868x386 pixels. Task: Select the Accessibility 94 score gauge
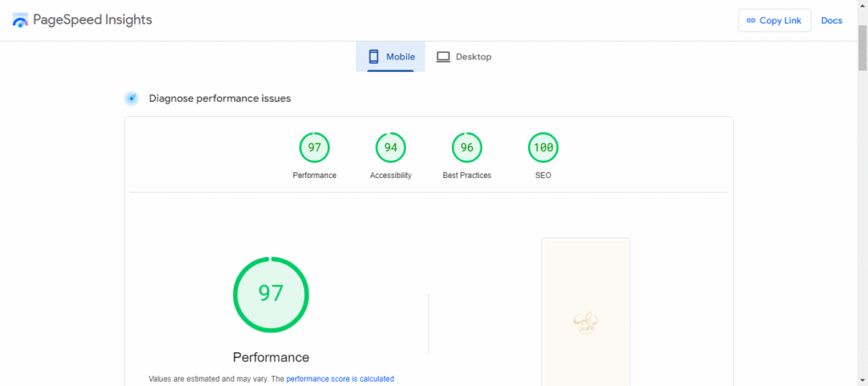(391, 148)
